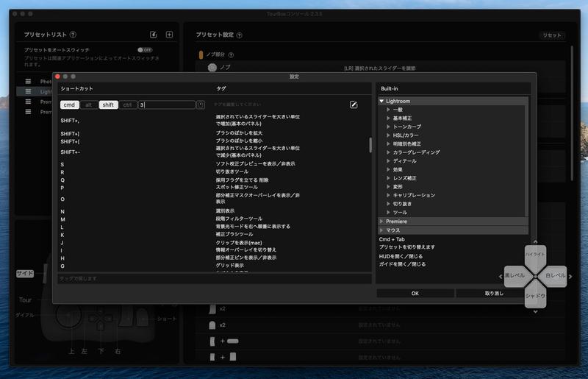Expand the HSL/カラー category
The height and width of the screenshot is (379, 588).
[x=389, y=135]
